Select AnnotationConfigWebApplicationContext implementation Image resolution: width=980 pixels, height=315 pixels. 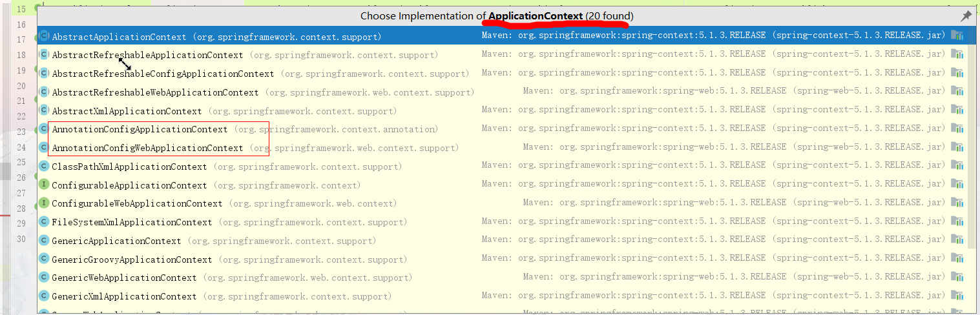[x=147, y=148]
